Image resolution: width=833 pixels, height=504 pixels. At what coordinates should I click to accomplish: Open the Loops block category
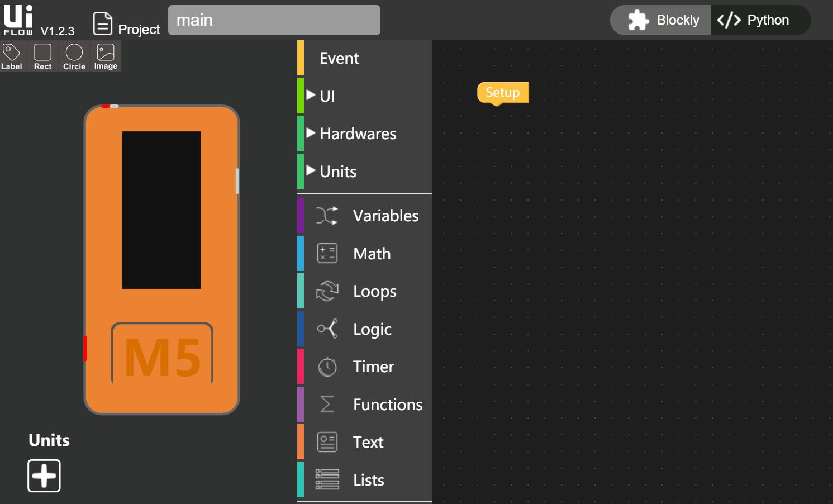[x=374, y=291]
